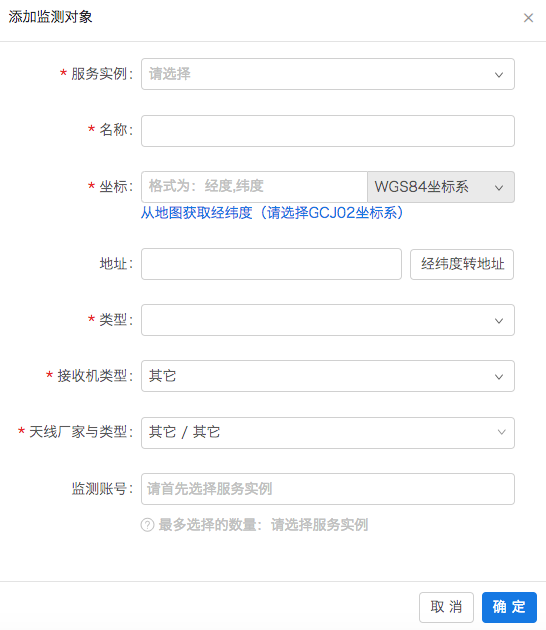Click the 天线厂家与类型 chevron icon
Image resolution: width=546 pixels, height=630 pixels.
tap(501, 432)
